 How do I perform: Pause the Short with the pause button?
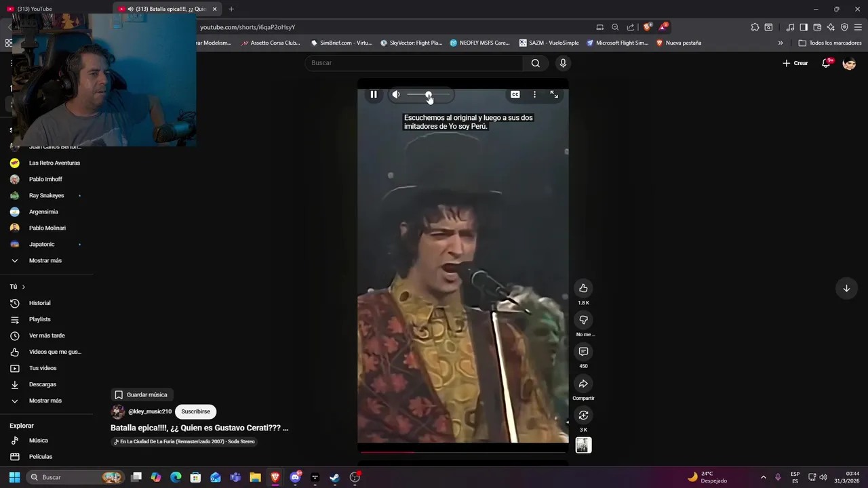click(x=374, y=95)
